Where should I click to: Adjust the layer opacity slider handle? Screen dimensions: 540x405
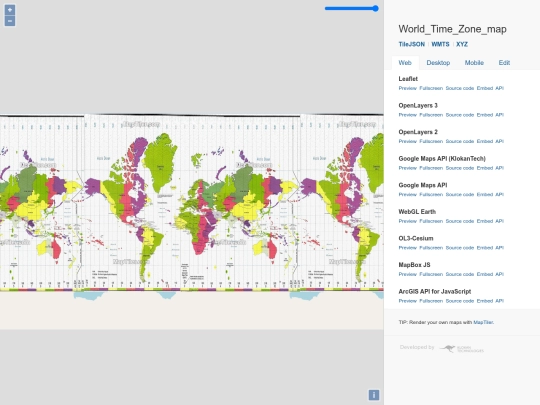tap(375, 8)
